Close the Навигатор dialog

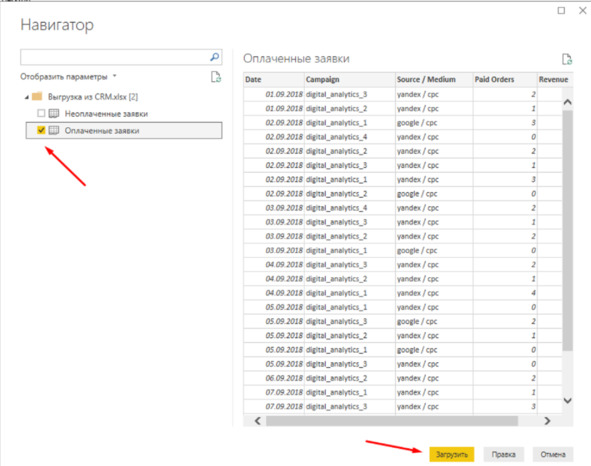point(583,11)
